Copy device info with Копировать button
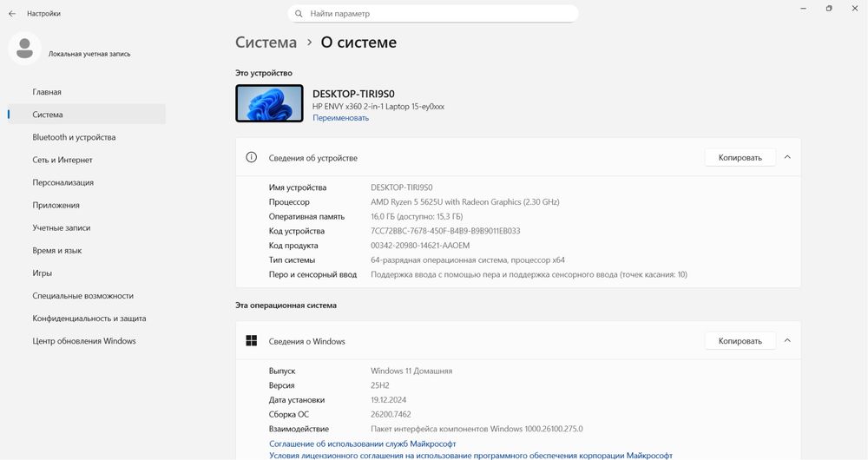 (740, 158)
